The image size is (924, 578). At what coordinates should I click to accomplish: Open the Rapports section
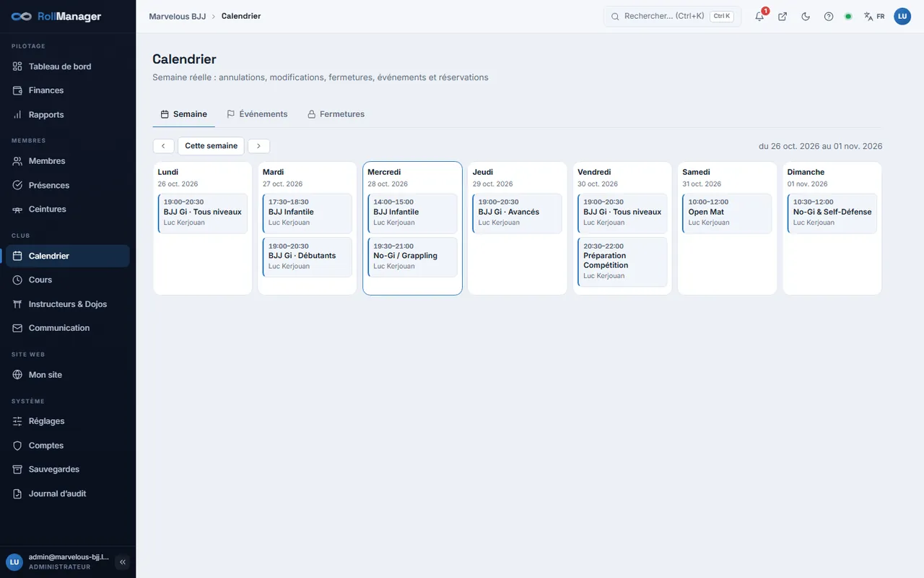click(x=68, y=115)
